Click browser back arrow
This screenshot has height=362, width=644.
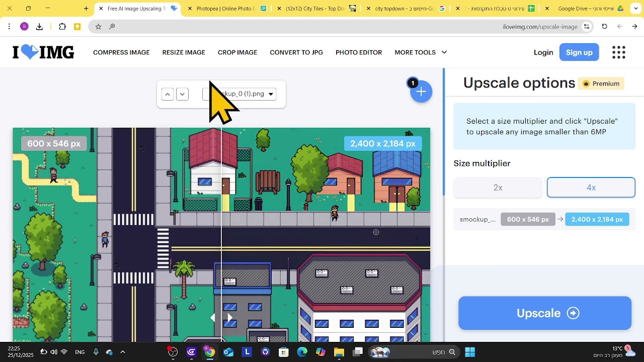[x=619, y=27]
